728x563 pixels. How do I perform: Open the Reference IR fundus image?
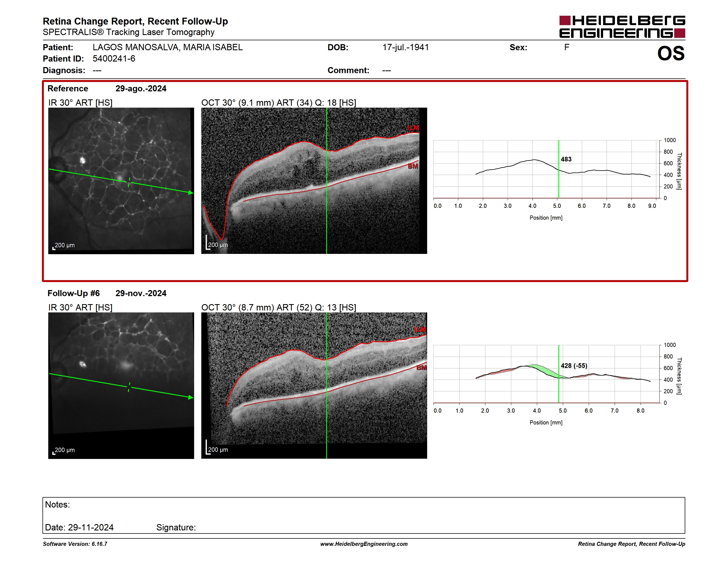point(121,180)
